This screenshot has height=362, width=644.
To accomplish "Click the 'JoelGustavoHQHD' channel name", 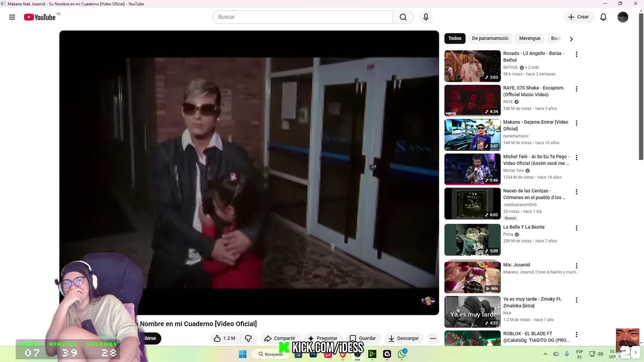I will pos(520,205).
